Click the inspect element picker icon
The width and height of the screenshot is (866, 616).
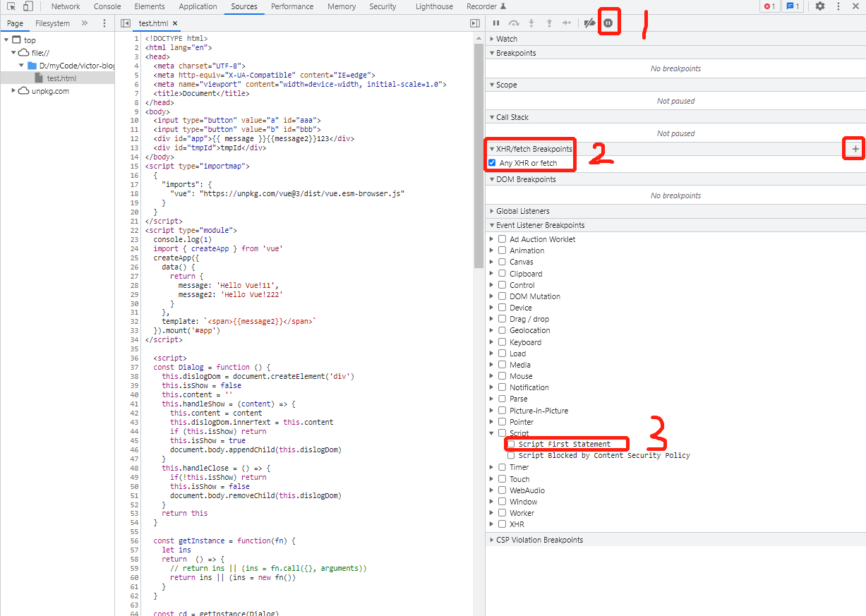click(11, 6)
